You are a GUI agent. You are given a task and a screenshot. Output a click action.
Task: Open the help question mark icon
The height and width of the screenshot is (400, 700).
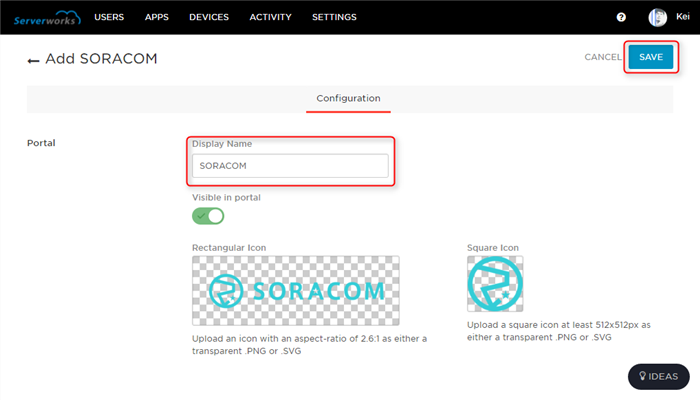tap(621, 17)
